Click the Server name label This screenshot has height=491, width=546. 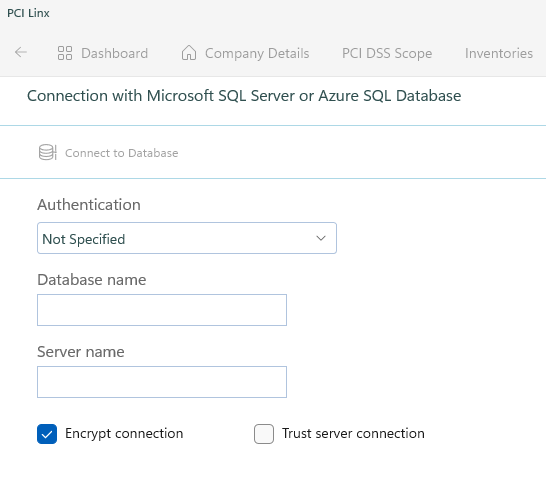pos(81,352)
